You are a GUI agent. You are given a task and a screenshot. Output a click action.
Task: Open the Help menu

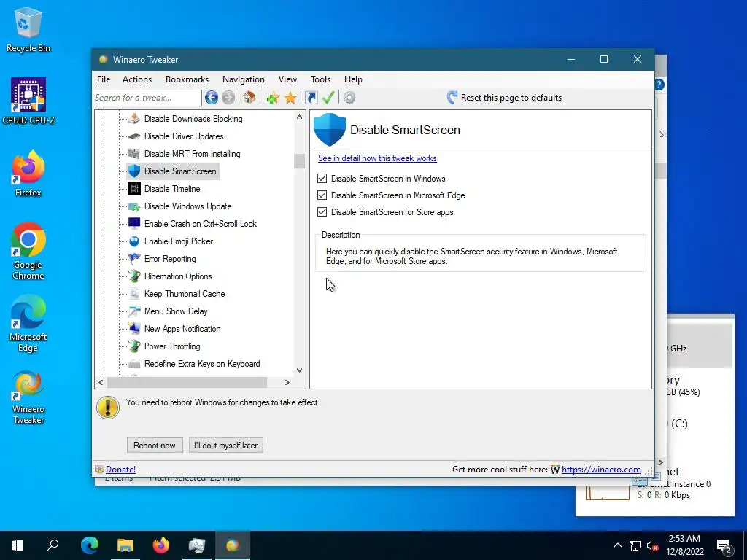354,79
